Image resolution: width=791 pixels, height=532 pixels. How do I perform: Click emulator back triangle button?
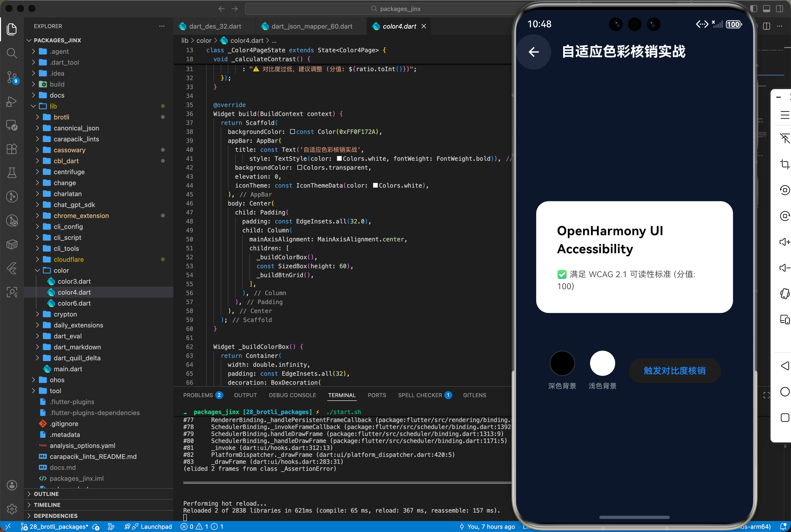point(785,366)
